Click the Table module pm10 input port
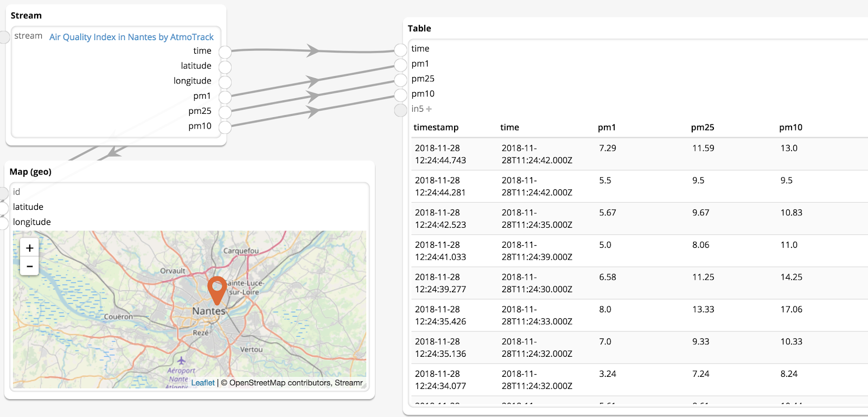 click(400, 95)
